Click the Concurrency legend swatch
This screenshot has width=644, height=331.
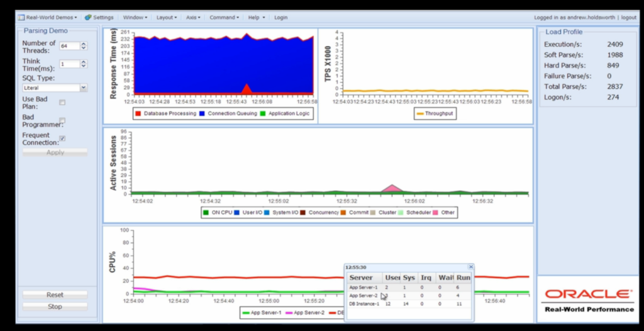click(x=303, y=213)
